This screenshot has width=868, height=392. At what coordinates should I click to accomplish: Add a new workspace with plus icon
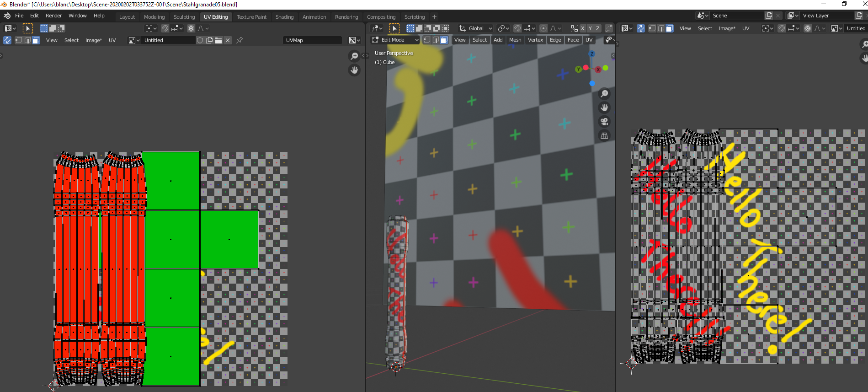coord(434,17)
